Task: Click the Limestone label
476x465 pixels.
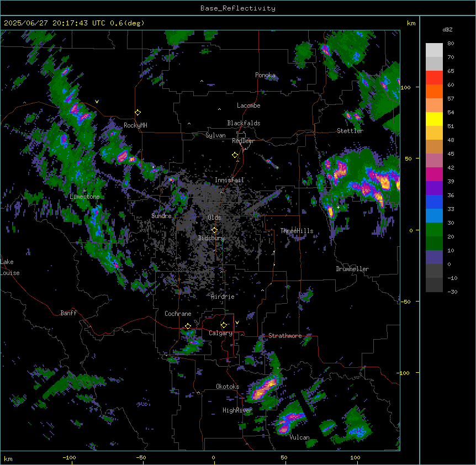Action: (x=84, y=197)
